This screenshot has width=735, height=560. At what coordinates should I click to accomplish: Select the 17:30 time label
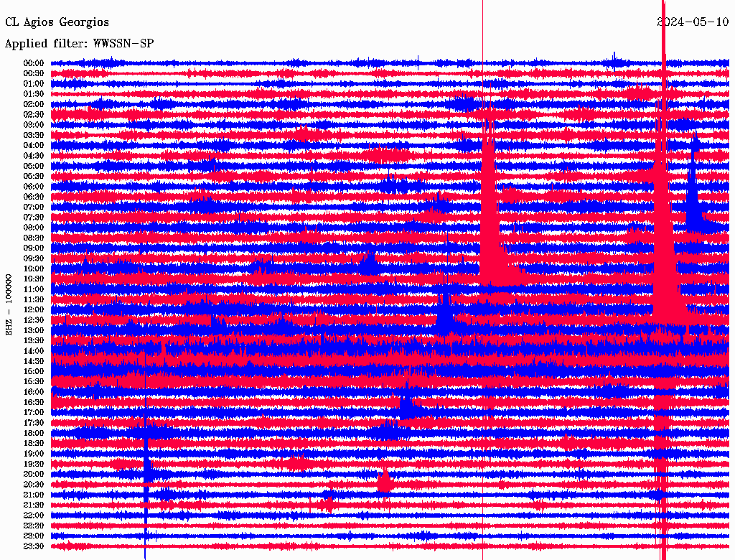pos(34,423)
